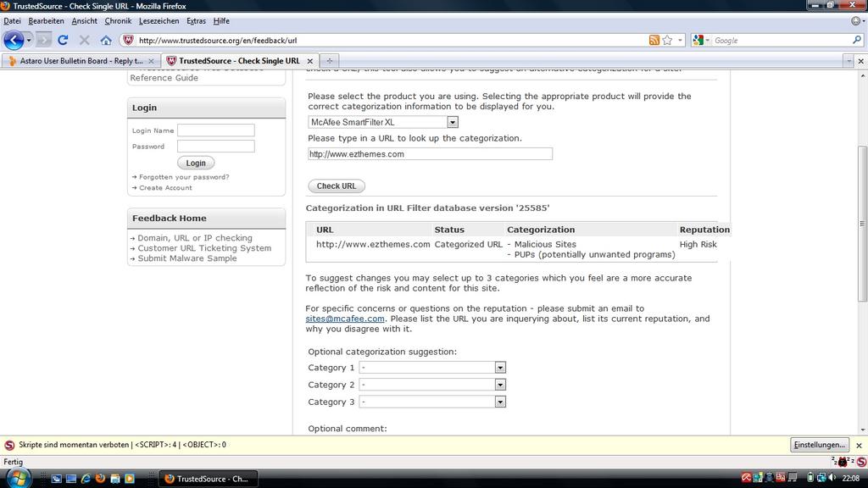The image size is (868, 488).
Task: Click the RSS feed icon in address bar
Action: click(x=654, y=40)
